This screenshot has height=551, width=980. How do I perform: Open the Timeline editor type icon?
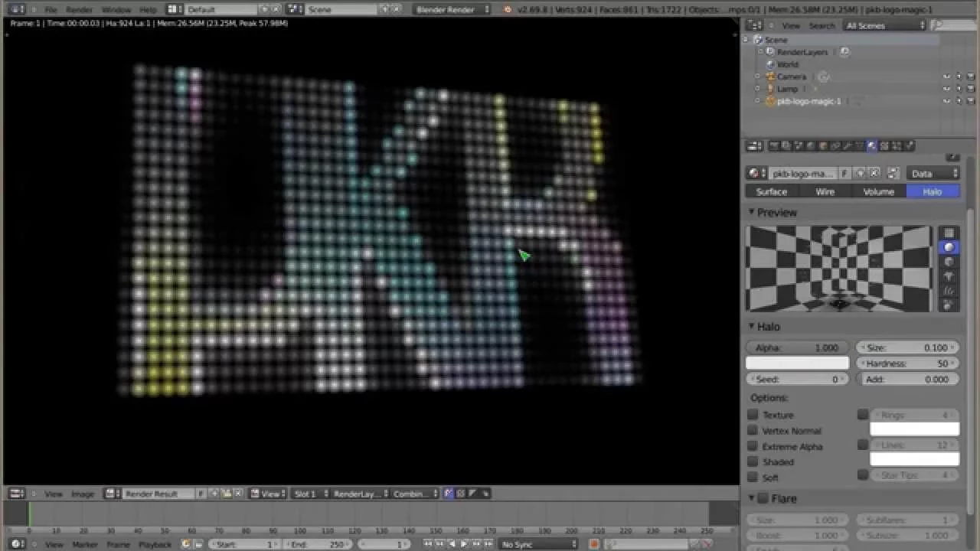click(x=17, y=544)
